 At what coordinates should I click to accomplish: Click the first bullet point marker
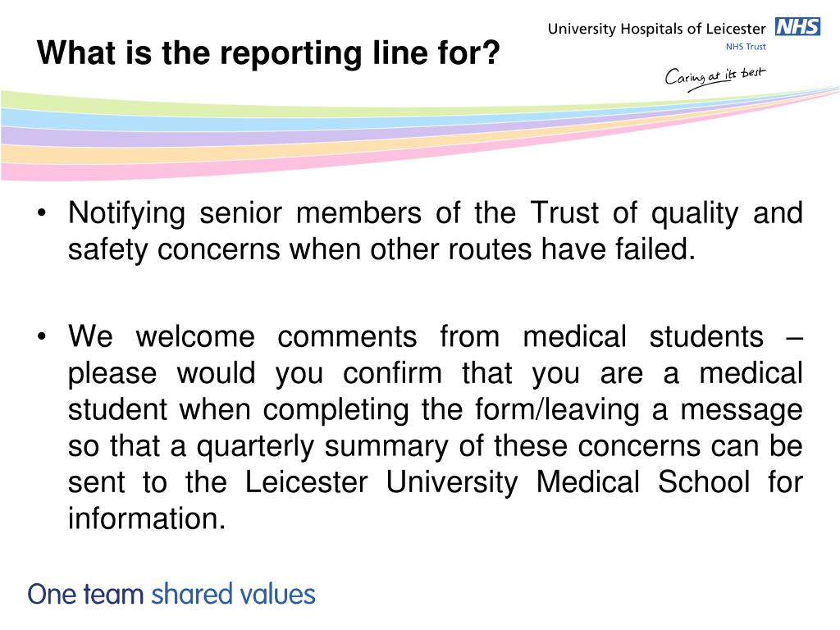42,213
